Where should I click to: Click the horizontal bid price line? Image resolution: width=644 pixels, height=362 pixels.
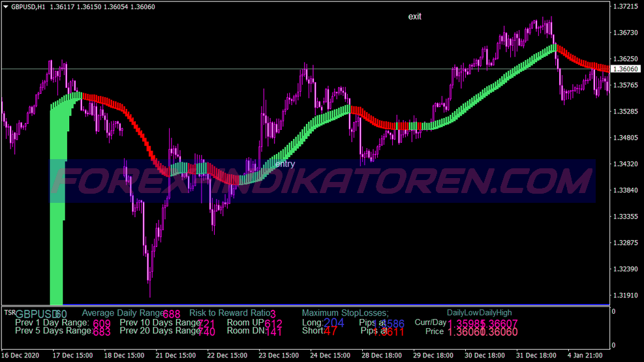tap(305, 69)
